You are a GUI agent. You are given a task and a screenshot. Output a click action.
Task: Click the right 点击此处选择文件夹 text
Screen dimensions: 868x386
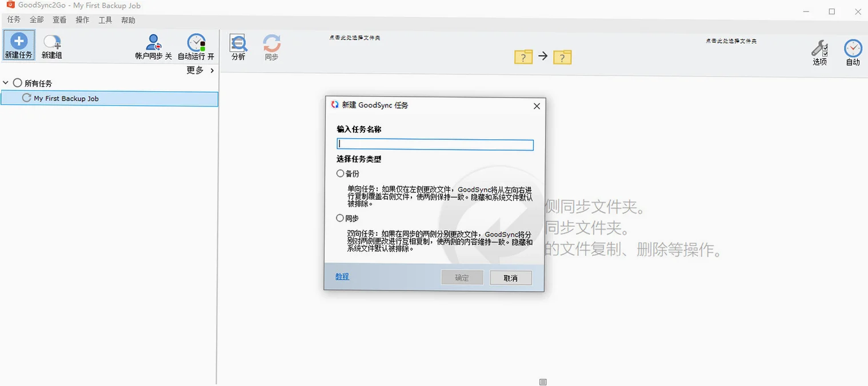coord(731,41)
